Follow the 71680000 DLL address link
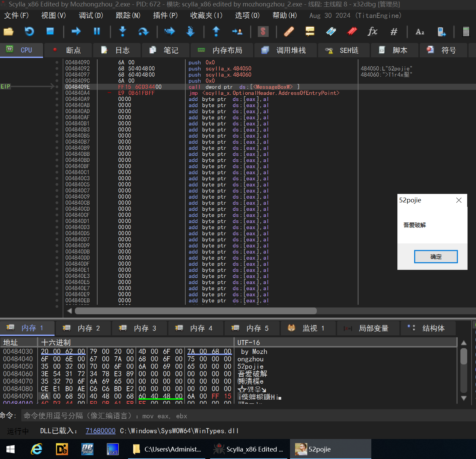 coord(101,431)
